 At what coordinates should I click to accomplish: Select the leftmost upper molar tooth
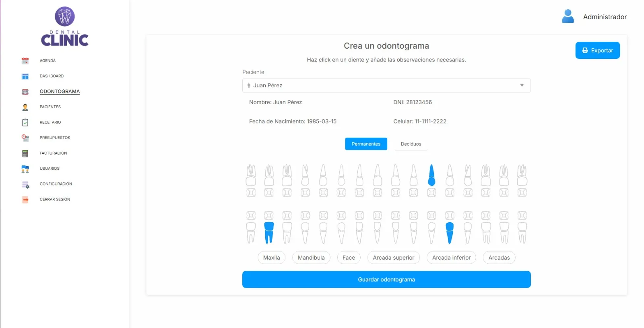point(251,175)
